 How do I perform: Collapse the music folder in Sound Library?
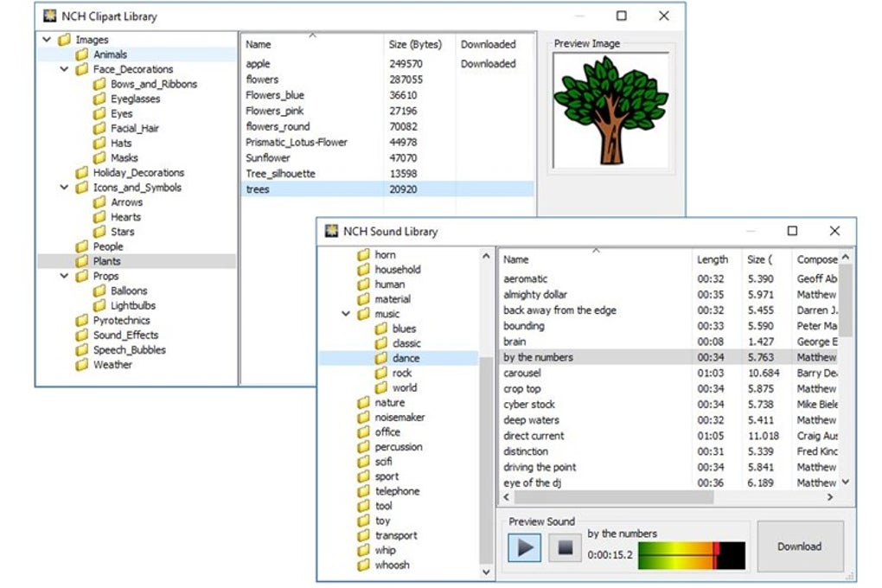[x=345, y=313]
